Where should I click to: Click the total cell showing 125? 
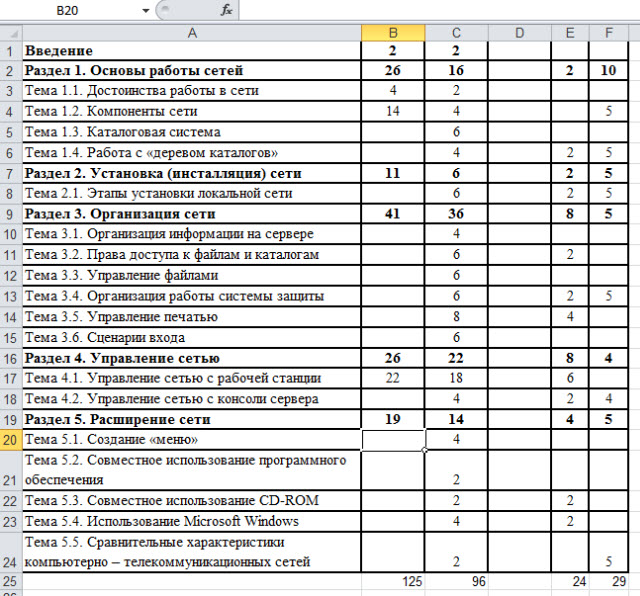point(393,580)
